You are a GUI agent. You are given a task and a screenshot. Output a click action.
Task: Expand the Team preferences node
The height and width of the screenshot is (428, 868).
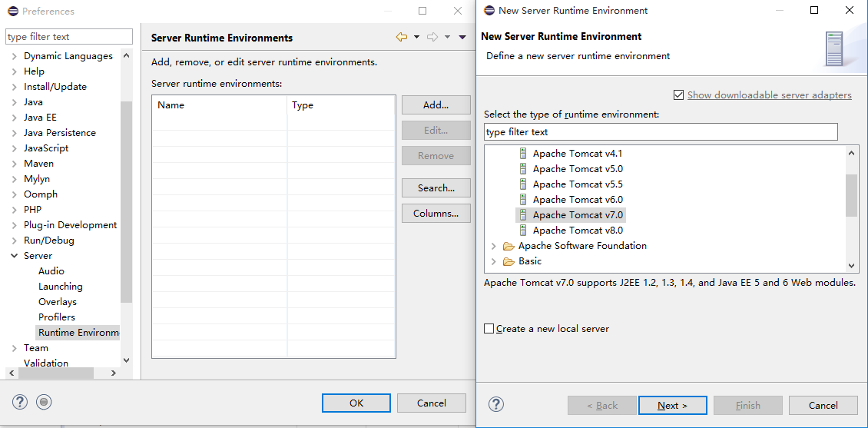pos(14,348)
